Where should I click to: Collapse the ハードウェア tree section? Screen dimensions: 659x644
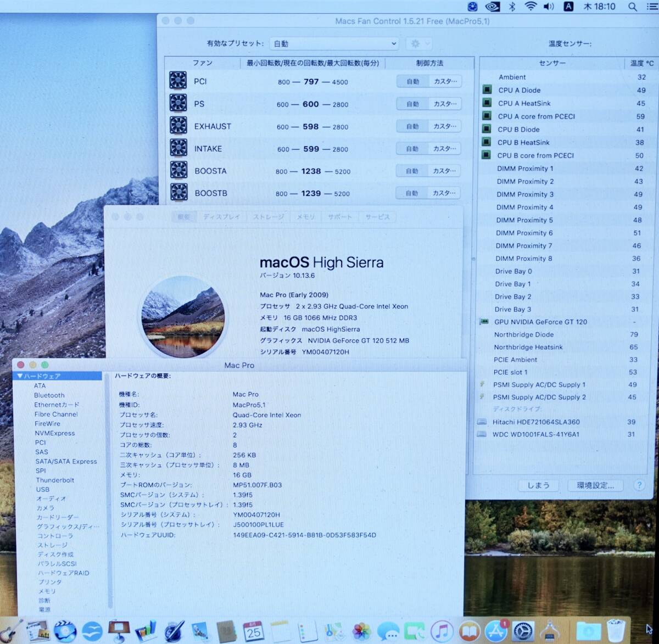tap(20, 376)
